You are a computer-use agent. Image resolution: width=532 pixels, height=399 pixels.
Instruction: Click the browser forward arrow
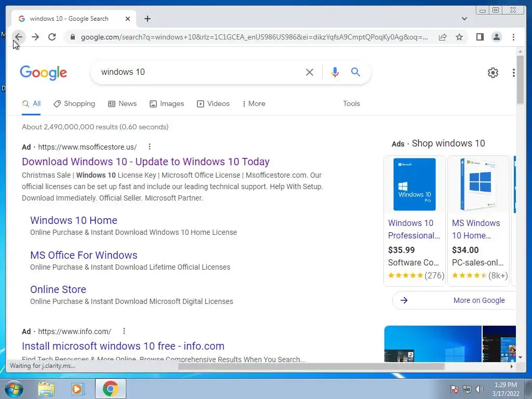click(35, 37)
